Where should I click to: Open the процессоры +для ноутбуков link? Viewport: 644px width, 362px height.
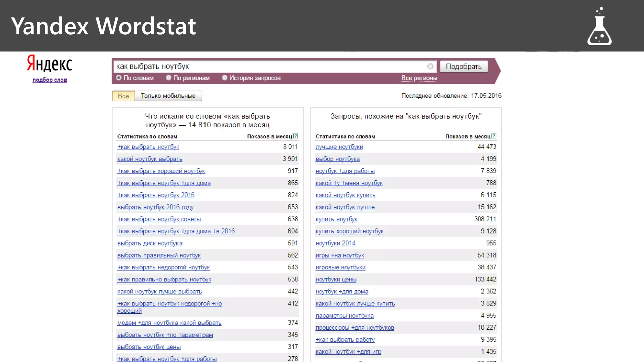point(355,328)
